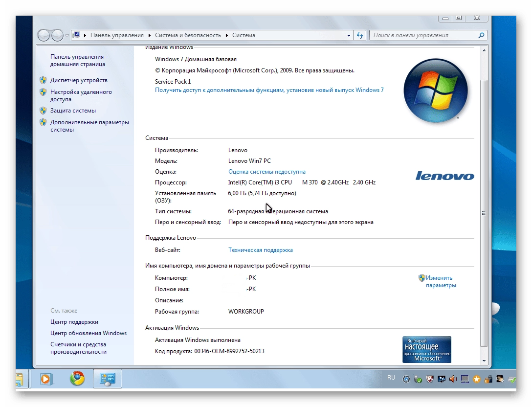Image resolution: width=532 pixels, height=407 pixels.
Task: Open Защита системы
Action: pyautogui.click(x=73, y=111)
